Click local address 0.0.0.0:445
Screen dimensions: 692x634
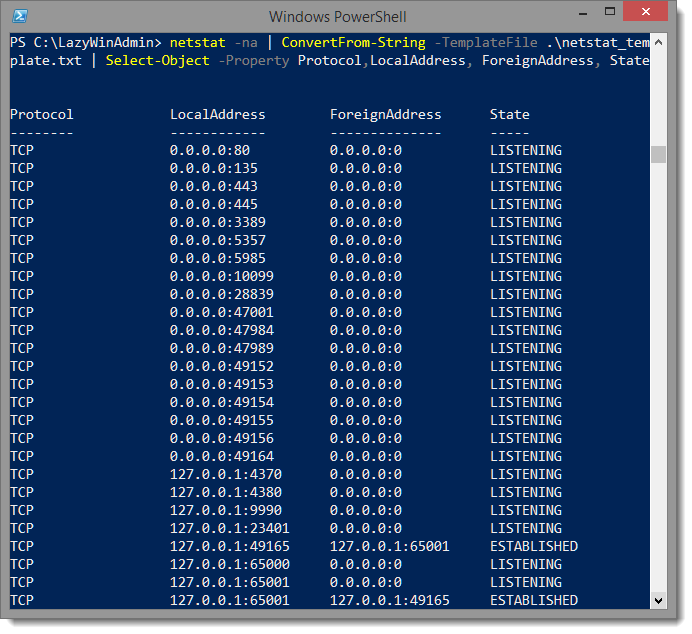click(x=214, y=205)
